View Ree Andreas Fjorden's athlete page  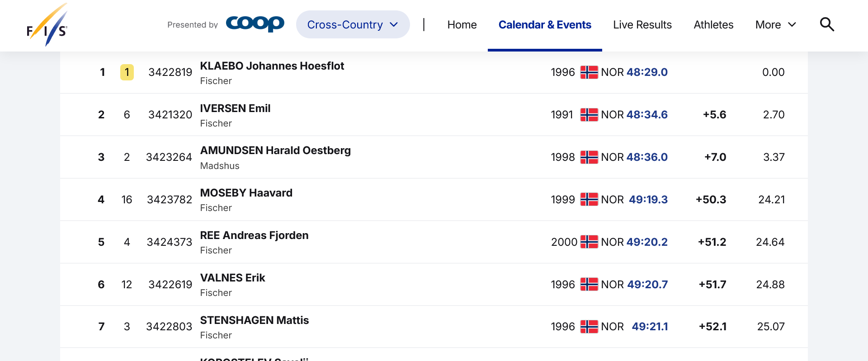[x=254, y=235]
